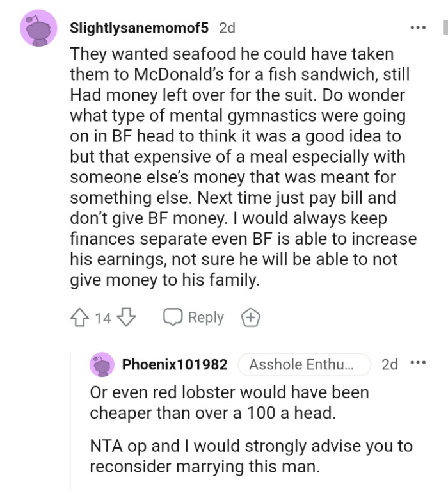Open more options for Slightlysanemomof5's comment

417,28
